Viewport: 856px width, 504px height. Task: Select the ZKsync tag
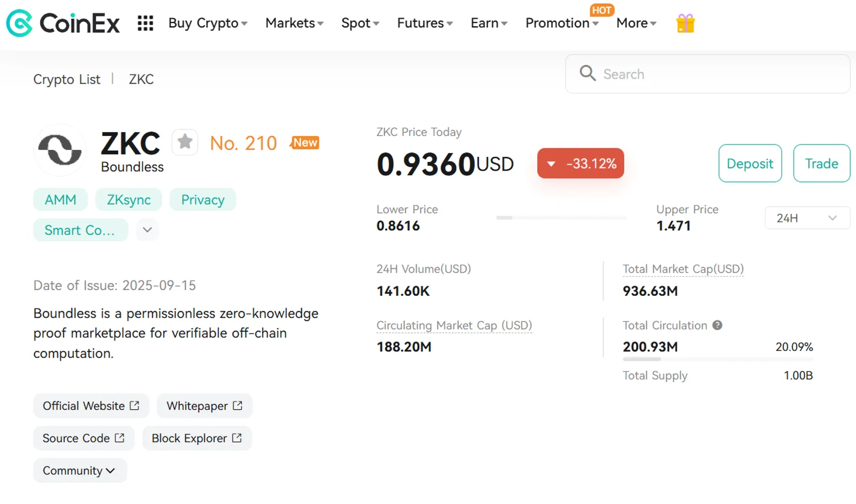[x=128, y=200]
